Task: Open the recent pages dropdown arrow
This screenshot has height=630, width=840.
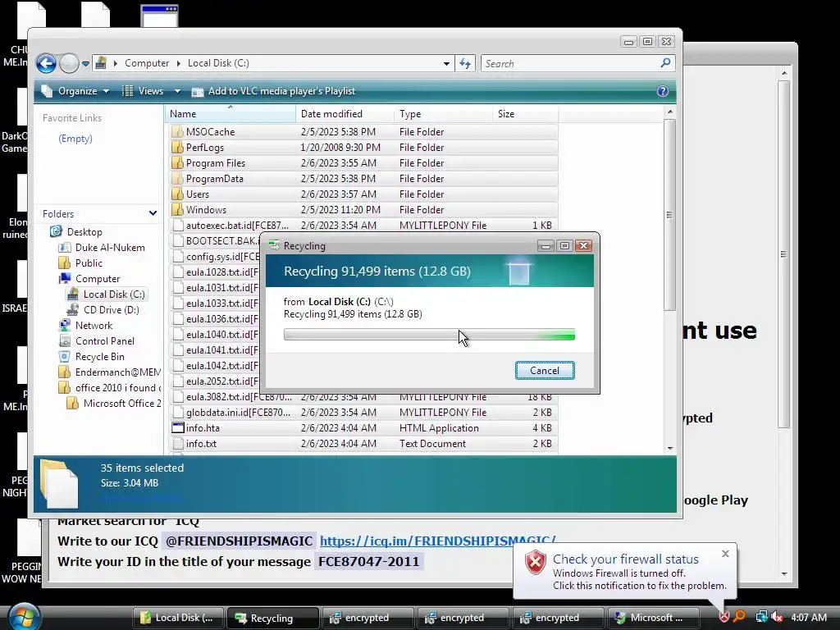Action: coord(85,64)
